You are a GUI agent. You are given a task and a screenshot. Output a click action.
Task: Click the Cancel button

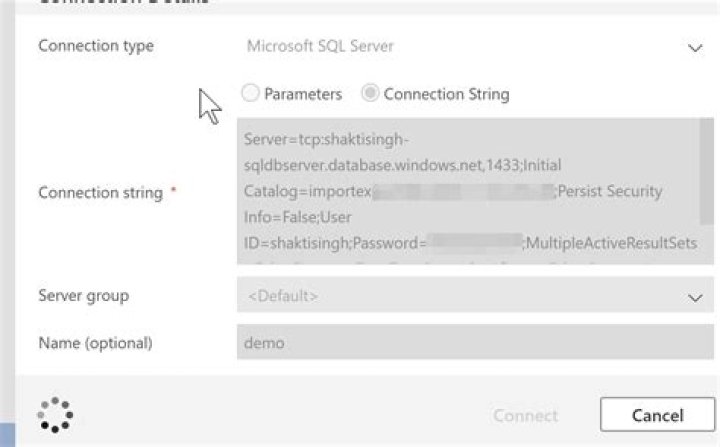658,415
